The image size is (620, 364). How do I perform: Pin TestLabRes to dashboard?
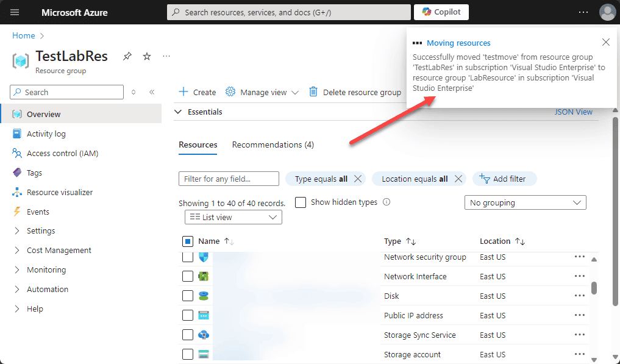127,56
